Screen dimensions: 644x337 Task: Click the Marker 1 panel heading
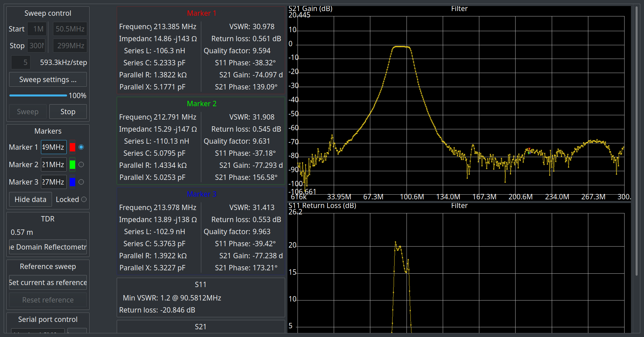(x=202, y=13)
